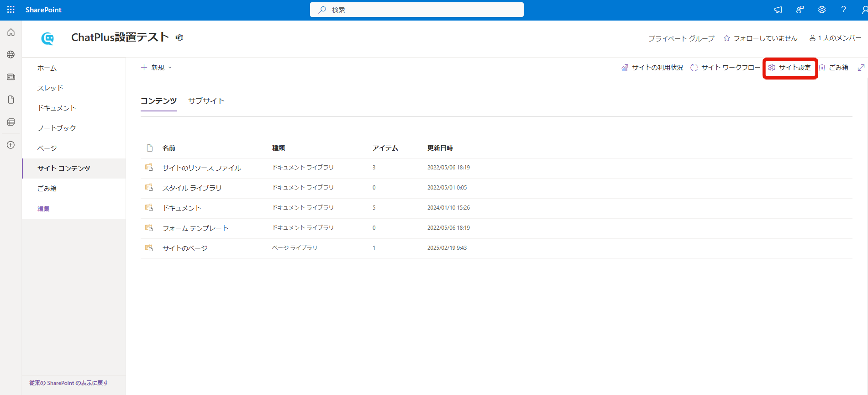Open the My sites globe icon
Viewport: 868px width, 395px height.
pyautogui.click(x=11, y=55)
